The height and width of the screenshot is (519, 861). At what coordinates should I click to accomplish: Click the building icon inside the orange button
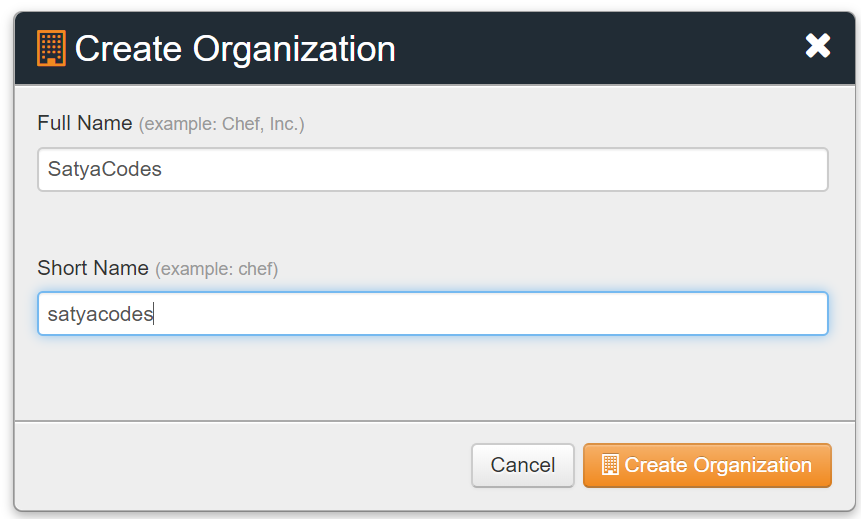click(610, 465)
